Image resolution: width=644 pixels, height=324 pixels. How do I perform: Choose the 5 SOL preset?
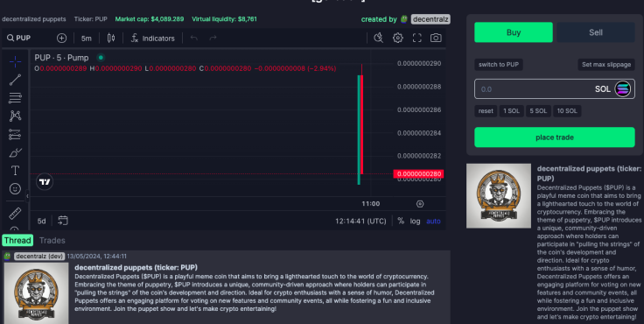pos(538,111)
